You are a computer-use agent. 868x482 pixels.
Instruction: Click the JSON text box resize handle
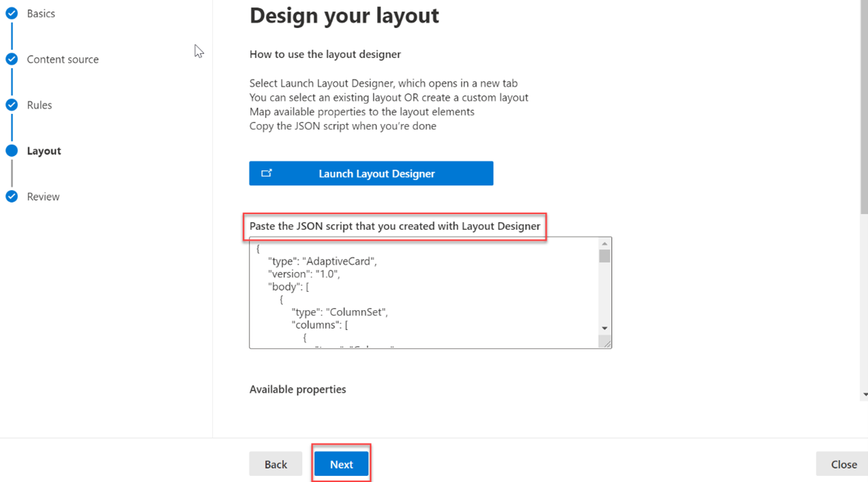click(606, 343)
